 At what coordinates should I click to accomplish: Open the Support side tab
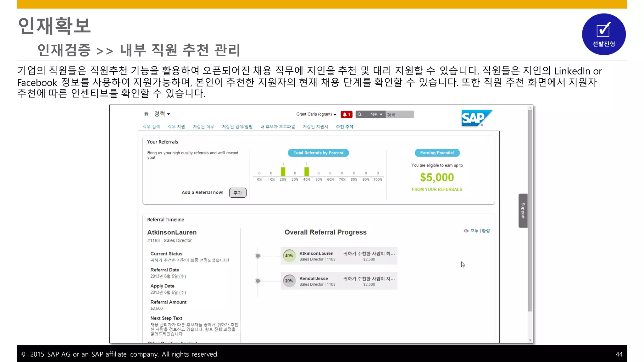(x=523, y=211)
